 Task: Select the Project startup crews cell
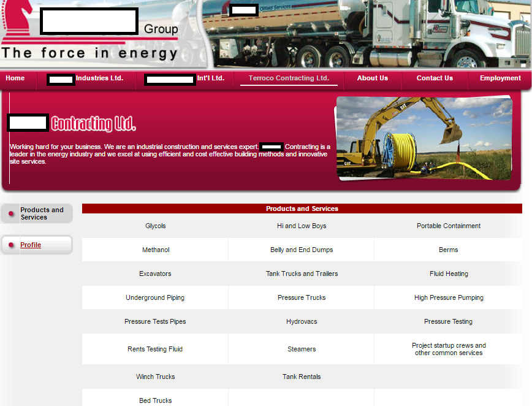tap(449, 349)
